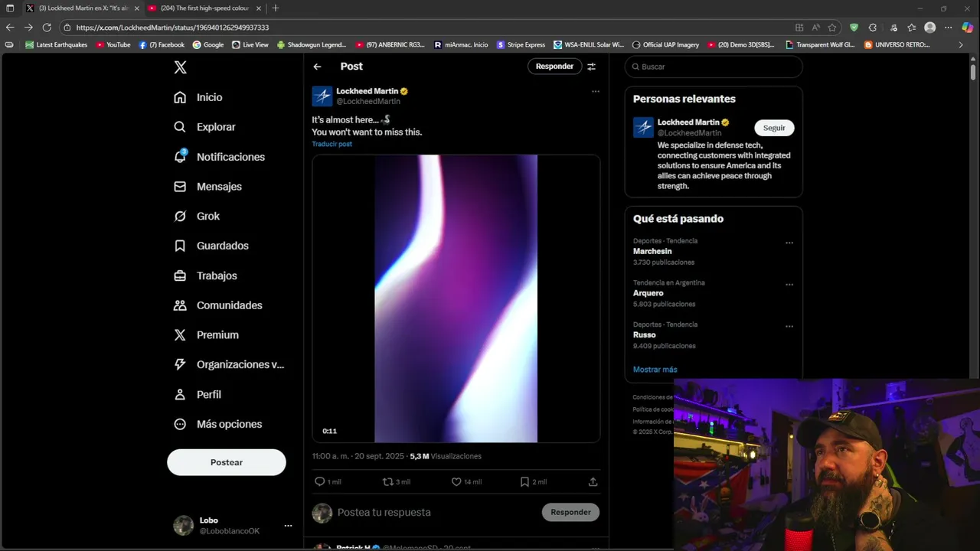The image size is (980, 551).
Task: Click Responder button at top of post
Action: [554, 67]
